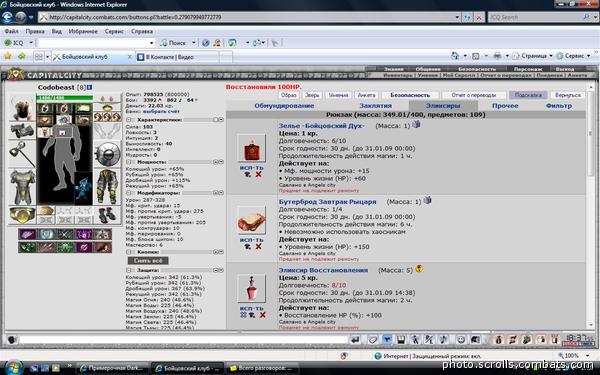The image size is (600, 375).
Task: Click the equipped hammer weapon slot
Action: click(22, 154)
